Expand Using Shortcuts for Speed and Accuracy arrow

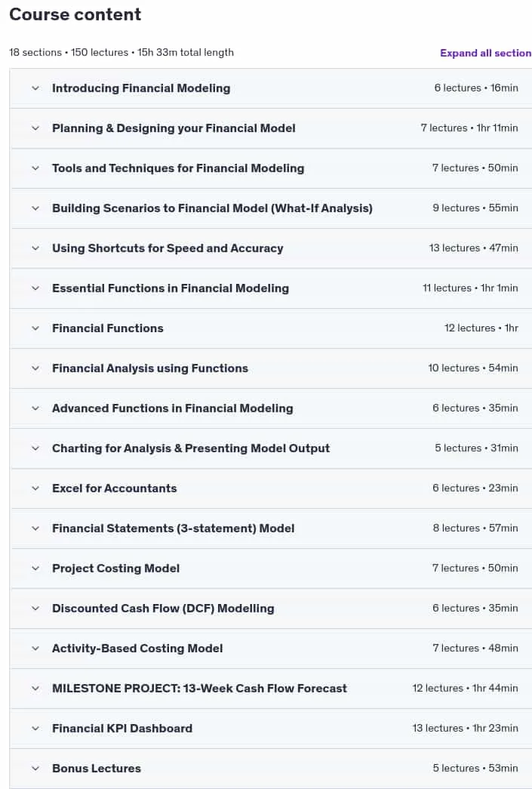coord(35,248)
